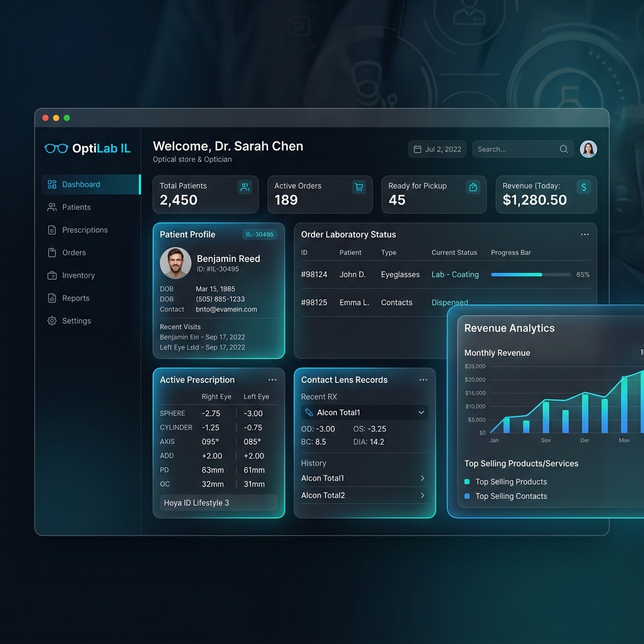Click Benjamin Reed's profile photo
644x644 pixels.
pyautogui.click(x=175, y=263)
